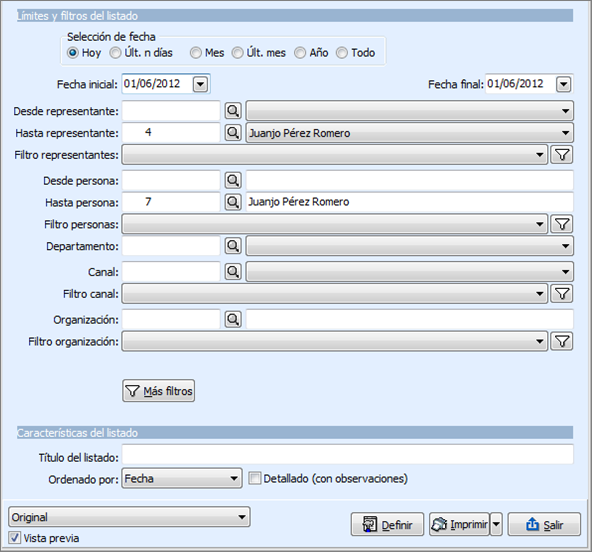Open Fecha final calendar dropdown

[564, 84]
